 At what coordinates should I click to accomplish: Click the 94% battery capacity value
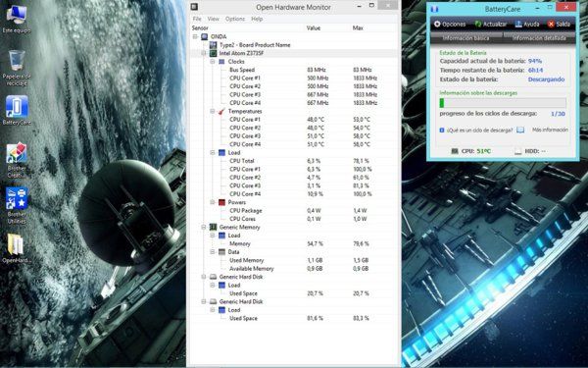pyautogui.click(x=535, y=61)
